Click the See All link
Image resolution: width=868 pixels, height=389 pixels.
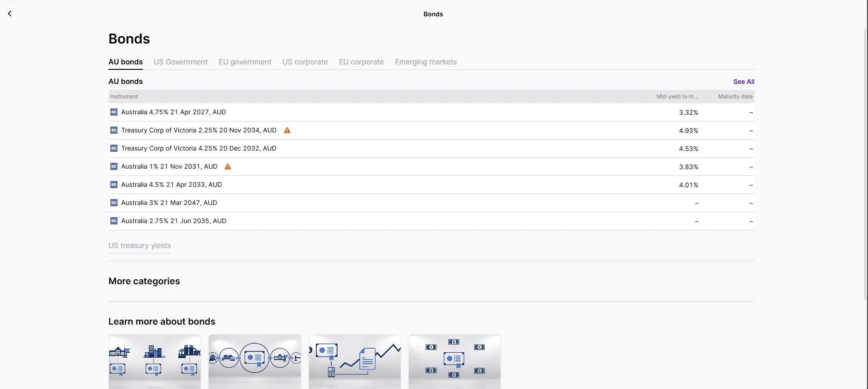click(x=744, y=82)
